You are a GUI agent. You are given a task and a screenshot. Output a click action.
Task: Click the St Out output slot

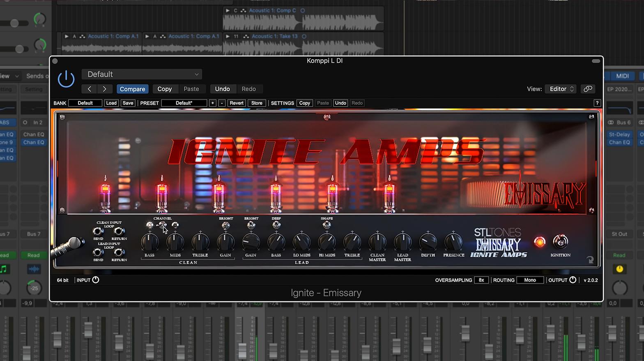click(619, 234)
